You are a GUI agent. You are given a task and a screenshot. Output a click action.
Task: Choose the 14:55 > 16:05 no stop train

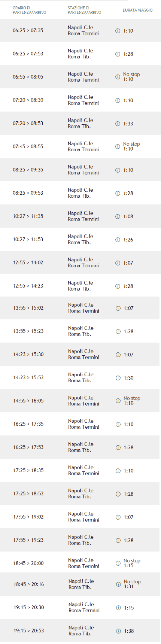(x=80, y=401)
